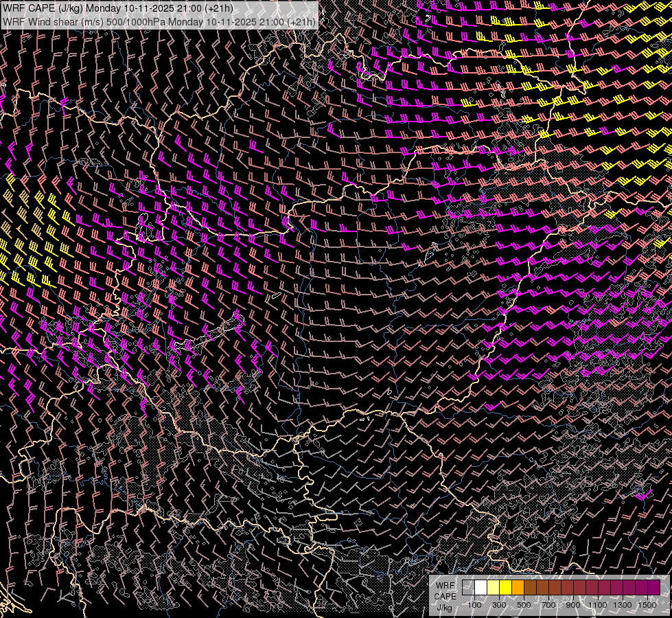Select the white CAPE legend swatch

[x=481, y=587]
